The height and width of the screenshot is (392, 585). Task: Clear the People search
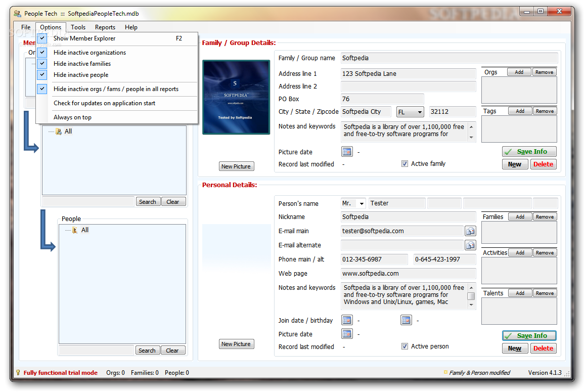pos(172,351)
